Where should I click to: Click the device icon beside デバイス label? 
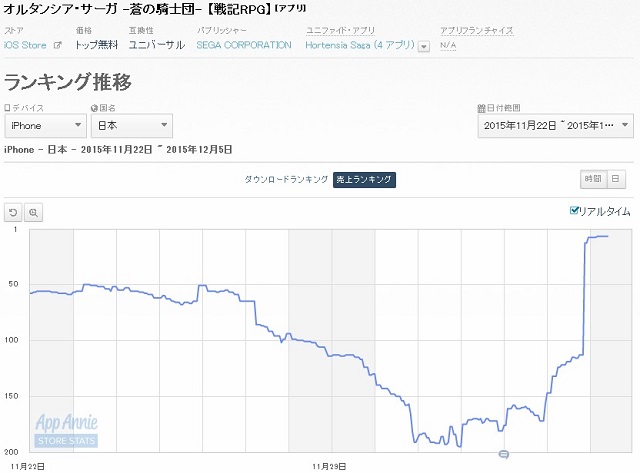[7, 107]
